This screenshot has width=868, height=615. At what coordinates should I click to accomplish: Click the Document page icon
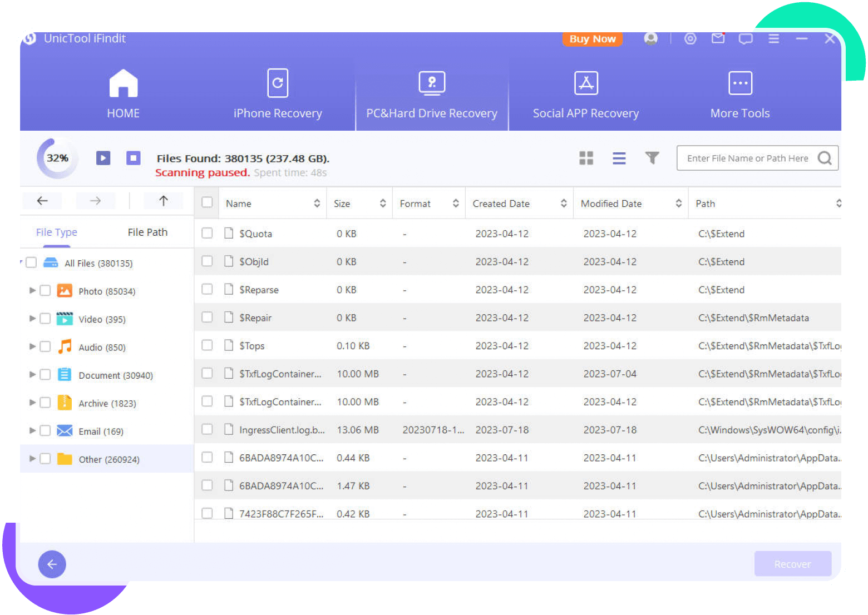pyautogui.click(x=65, y=374)
